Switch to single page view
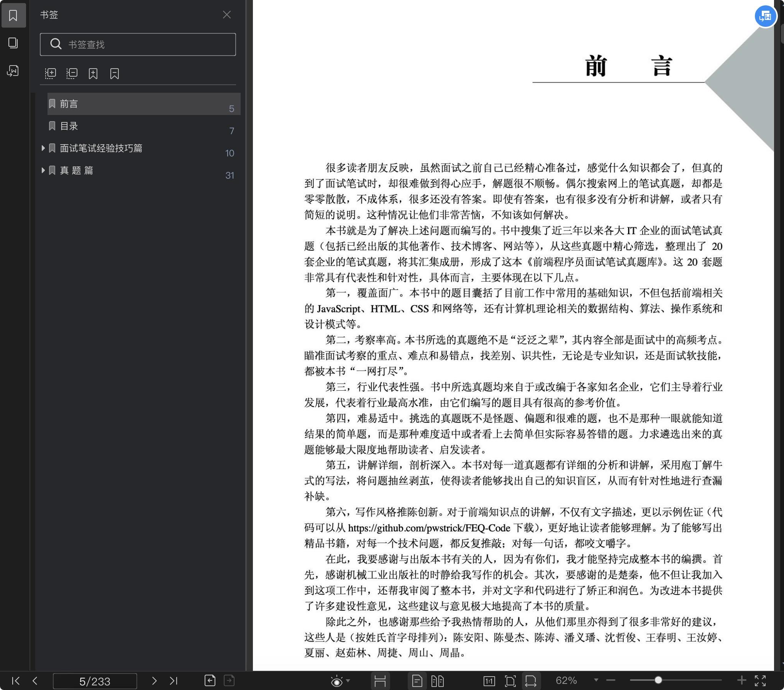This screenshot has width=784, height=690. pyautogui.click(x=417, y=681)
